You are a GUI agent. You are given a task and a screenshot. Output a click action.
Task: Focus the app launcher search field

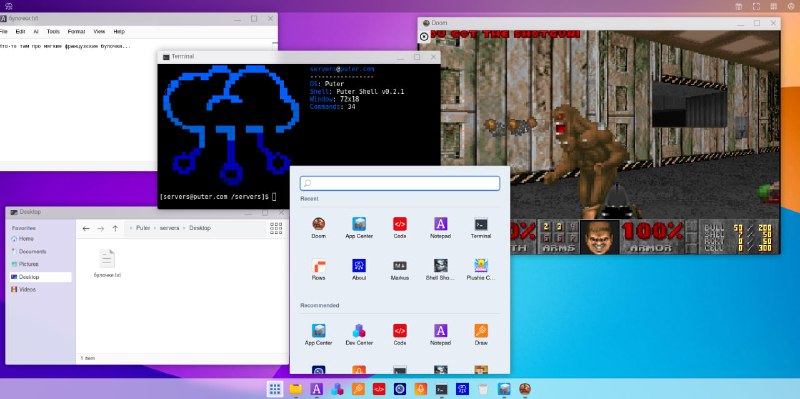(x=399, y=183)
